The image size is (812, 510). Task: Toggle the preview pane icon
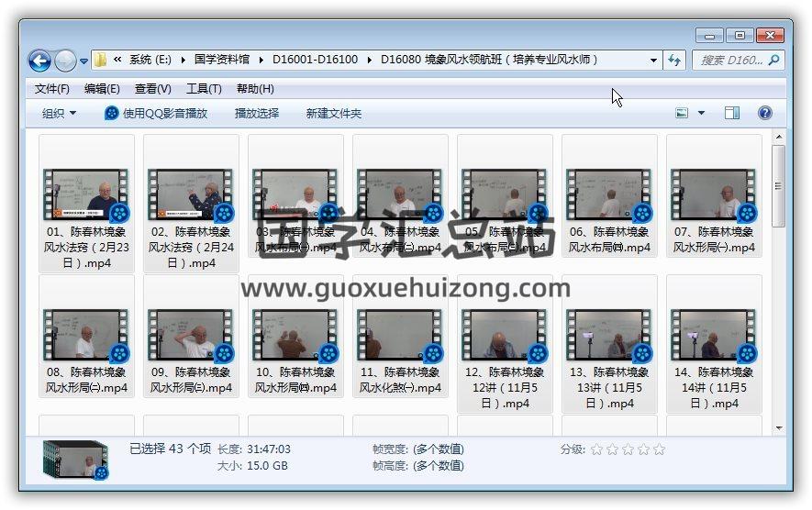731,113
